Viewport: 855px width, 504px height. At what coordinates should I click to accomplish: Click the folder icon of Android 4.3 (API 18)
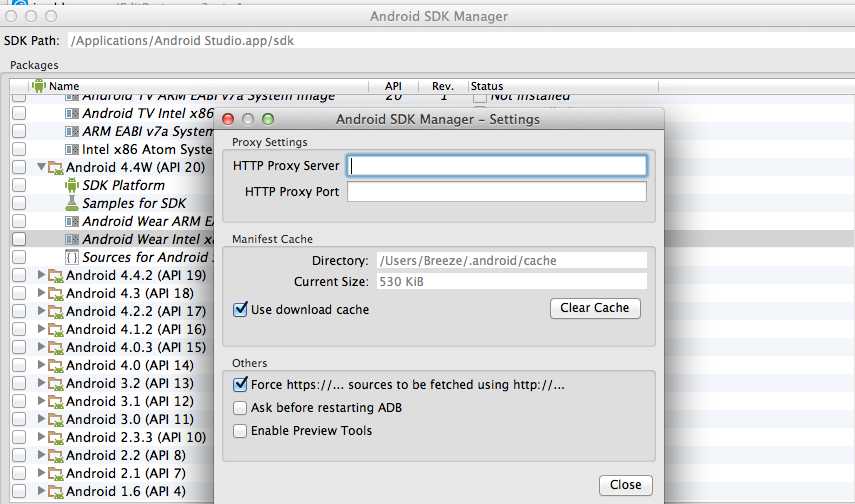point(56,294)
